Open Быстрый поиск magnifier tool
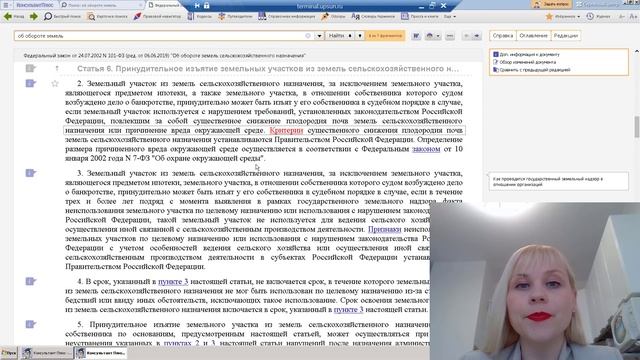The image size is (640, 360). pyautogui.click(x=62, y=16)
